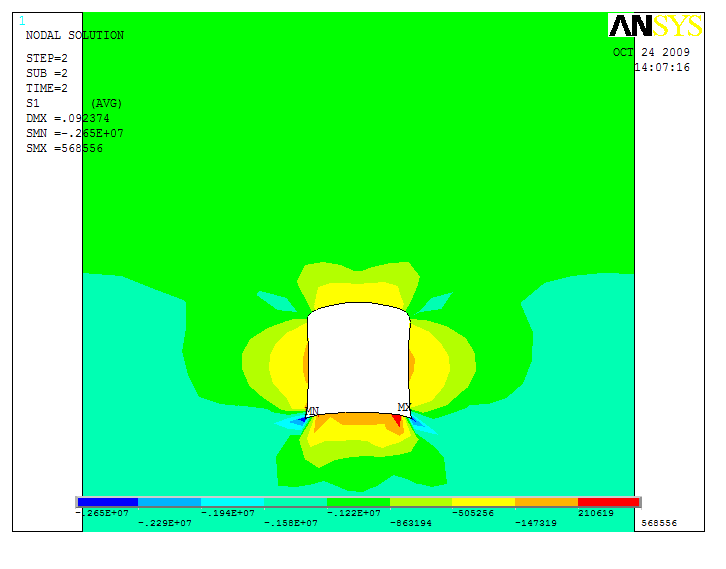726x569 pixels.
Task: Click the SMX =568556 value
Action: coord(64,148)
